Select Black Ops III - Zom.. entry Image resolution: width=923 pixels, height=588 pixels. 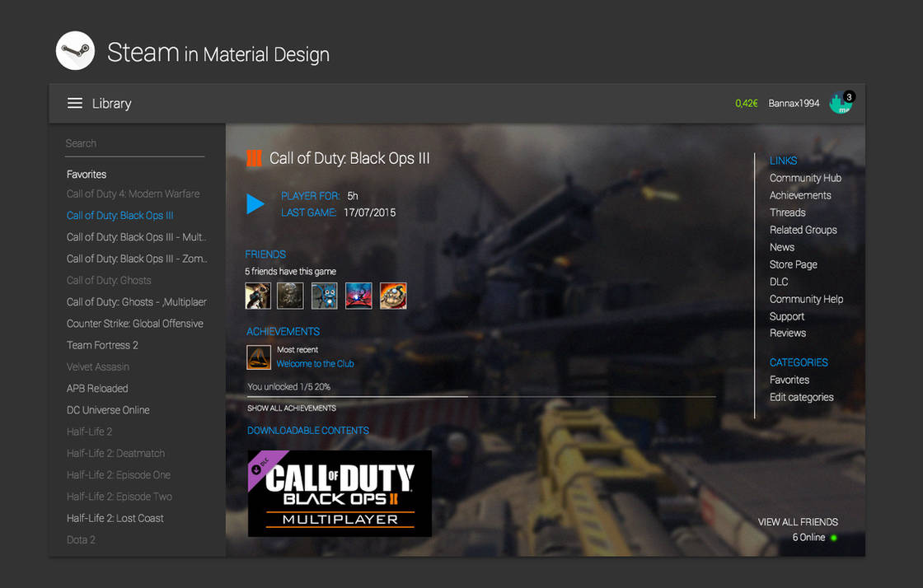click(x=137, y=259)
